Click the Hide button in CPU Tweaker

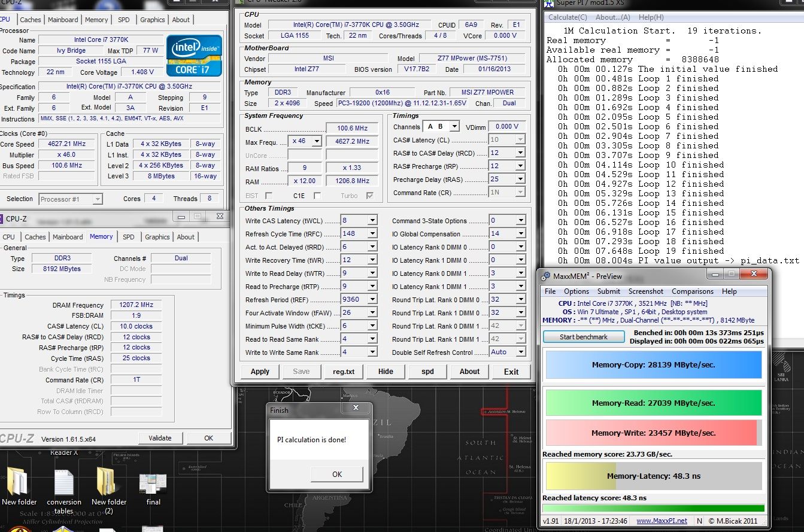(386, 372)
